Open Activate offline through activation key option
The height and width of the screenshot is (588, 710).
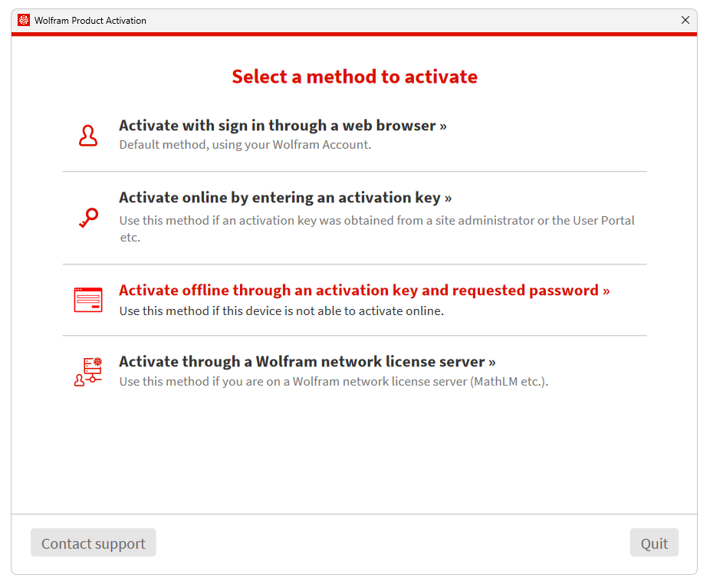pos(364,290)
